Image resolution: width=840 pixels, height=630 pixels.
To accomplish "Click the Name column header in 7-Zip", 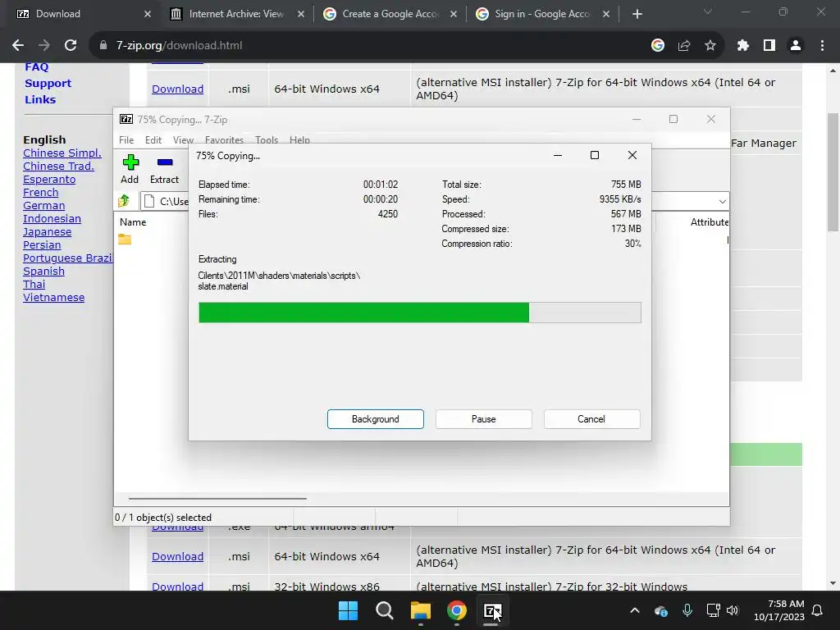I will [x=133, y=221].
